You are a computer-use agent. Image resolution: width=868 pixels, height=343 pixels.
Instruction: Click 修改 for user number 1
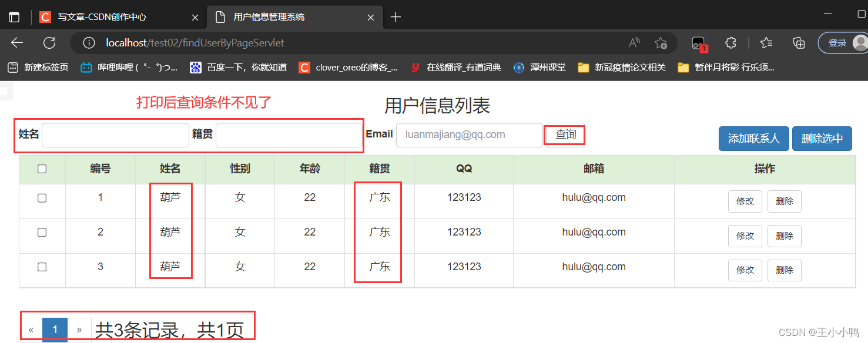click(745, 201)
